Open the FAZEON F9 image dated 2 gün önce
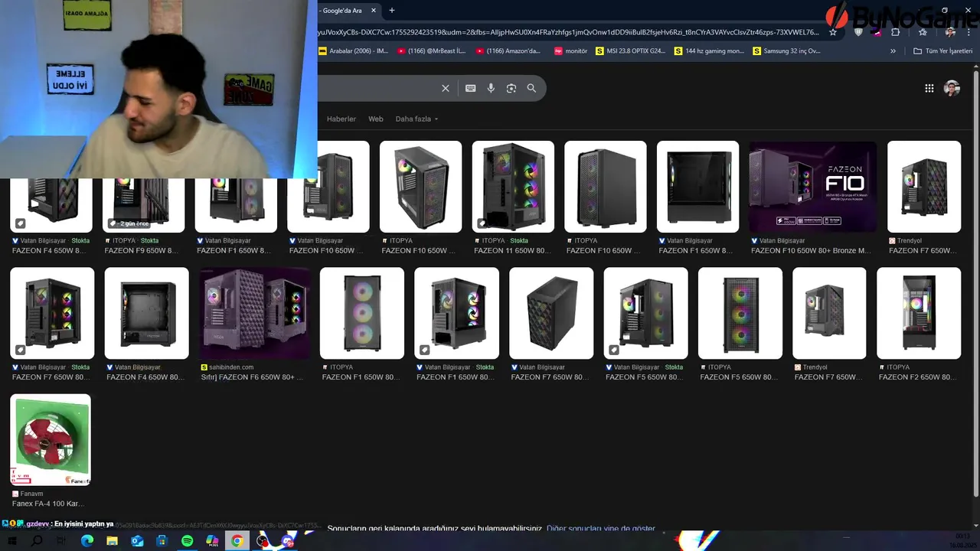The width and height of the screenshot is (980, 551). tap(144, 205)
